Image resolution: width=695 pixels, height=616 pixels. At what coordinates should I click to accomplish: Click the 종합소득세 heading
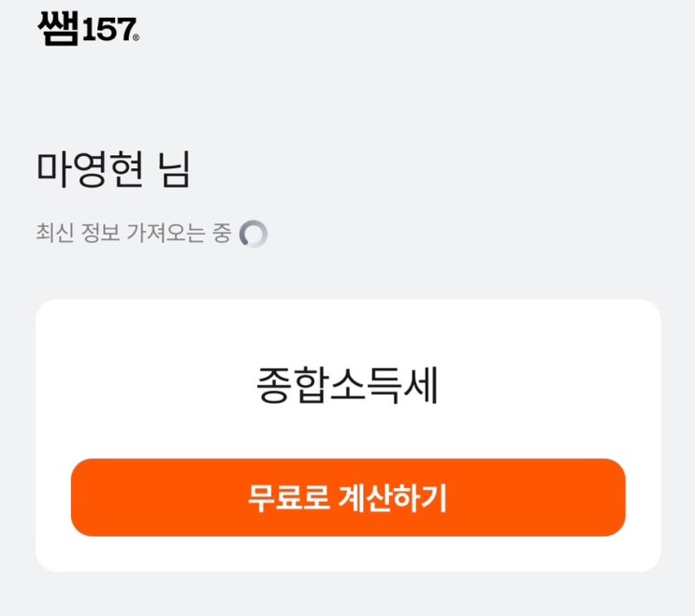point(347,387)
